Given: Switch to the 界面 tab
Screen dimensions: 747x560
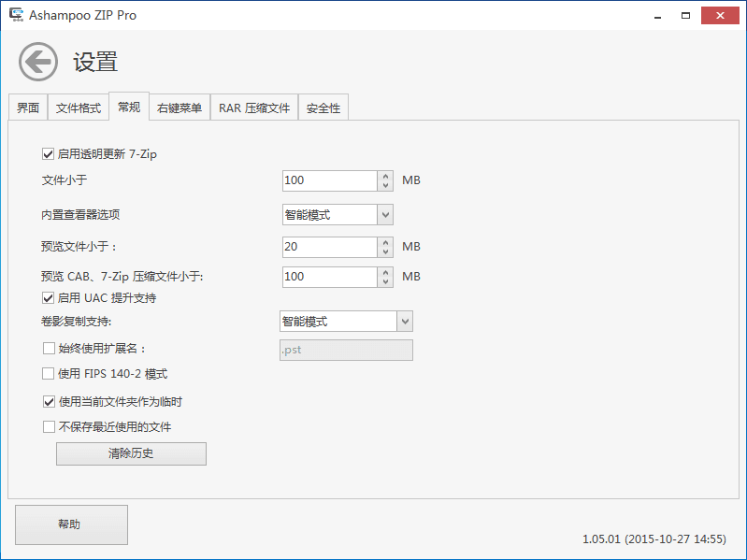Looking at the screenshot, I should click(x=28, y=108).
